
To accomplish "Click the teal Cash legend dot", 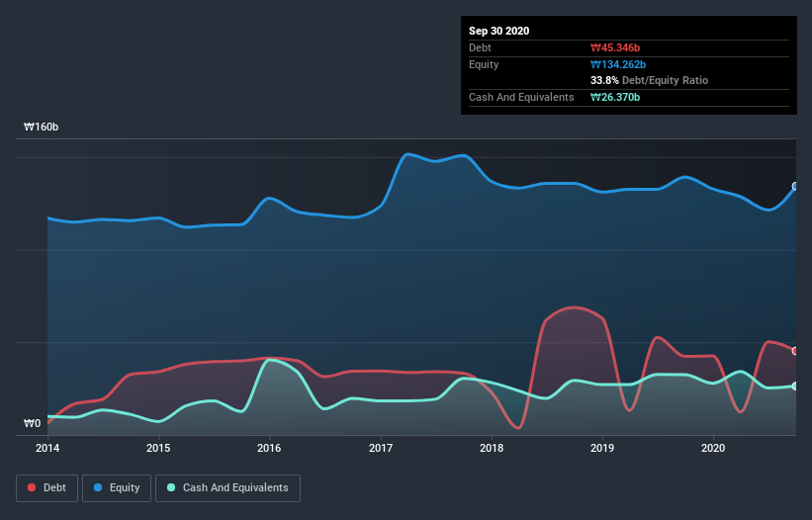I will pyautogui.click(x=171, y=487).
